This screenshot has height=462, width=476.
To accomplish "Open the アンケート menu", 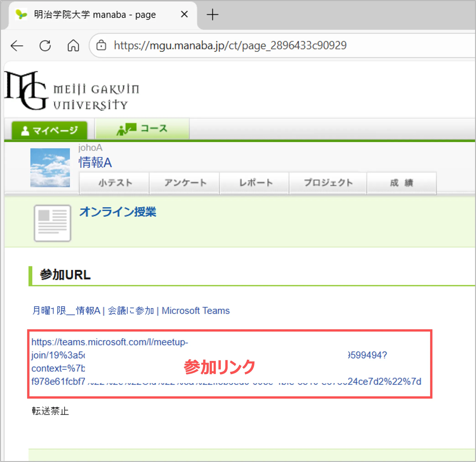I will point(185,183).
